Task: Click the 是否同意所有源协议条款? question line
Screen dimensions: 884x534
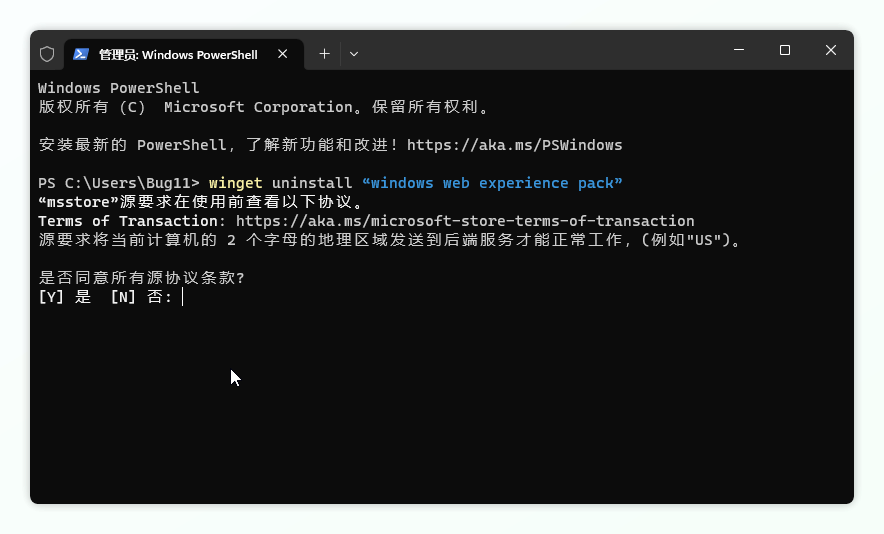Action: (142, 277)
